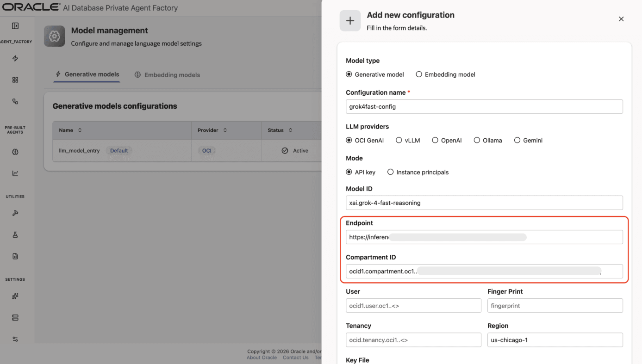This screenshot has width=642, height=364.
Task: Click the plus icon beside Add new configuration
Action: (350, 21)
